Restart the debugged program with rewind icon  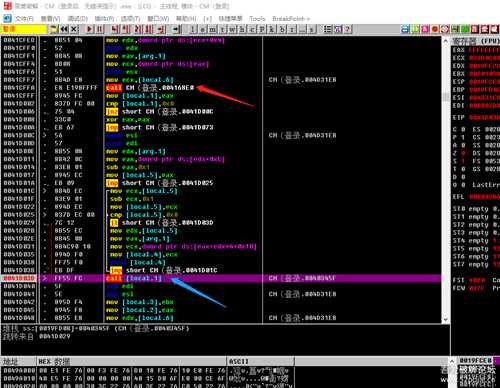click(x=64, y=29)
